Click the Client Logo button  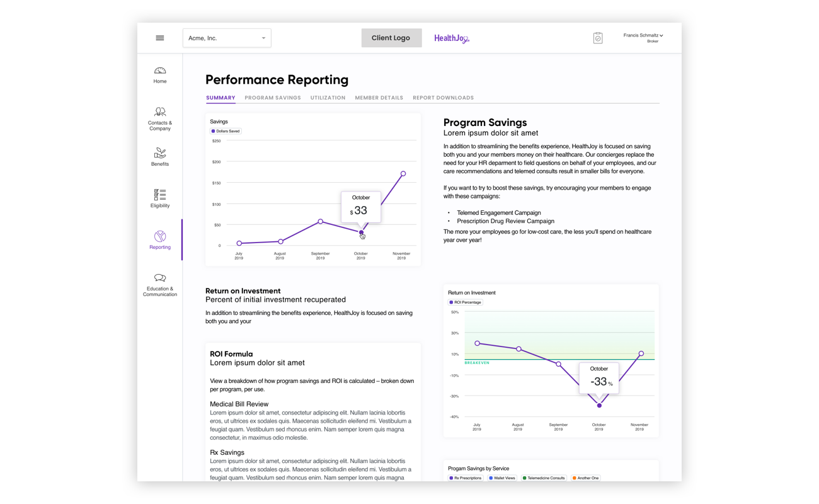click(x=391, y=38)
